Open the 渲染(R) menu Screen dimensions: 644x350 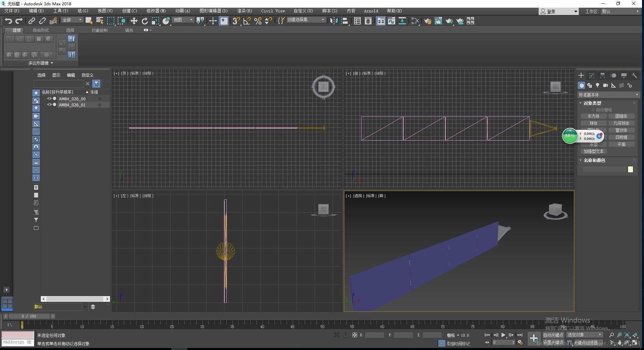244,11
